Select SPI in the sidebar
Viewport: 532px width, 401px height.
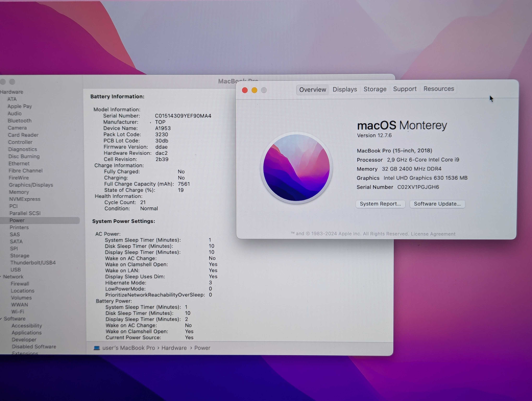point(14,249)
